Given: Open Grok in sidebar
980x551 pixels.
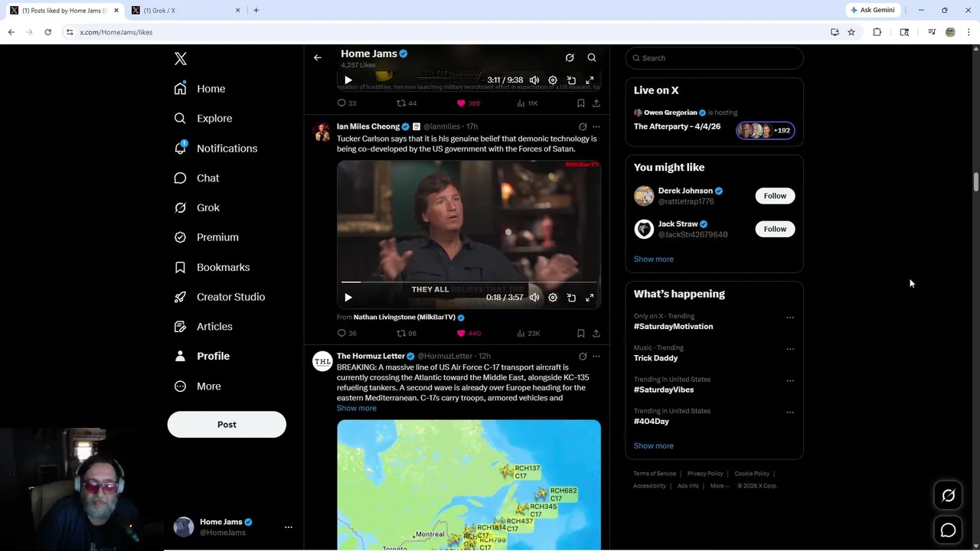Looking at the screenshot, I should point(197,207).
